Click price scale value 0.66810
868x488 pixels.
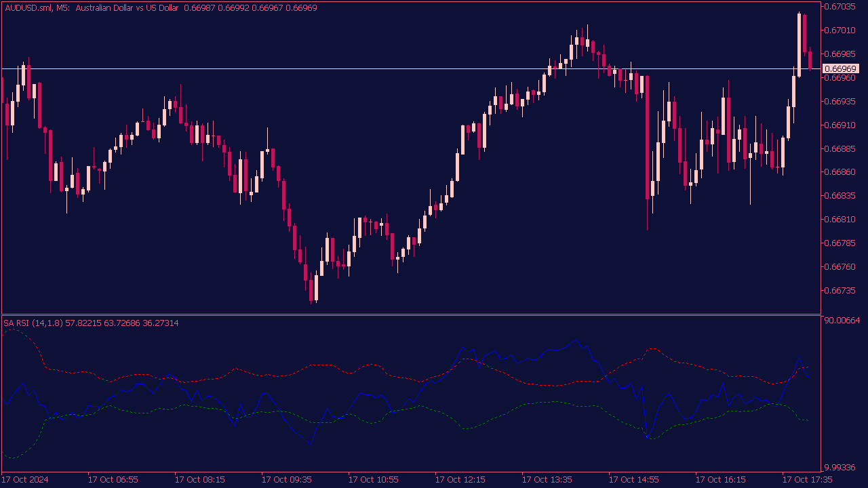coord(841,220)
